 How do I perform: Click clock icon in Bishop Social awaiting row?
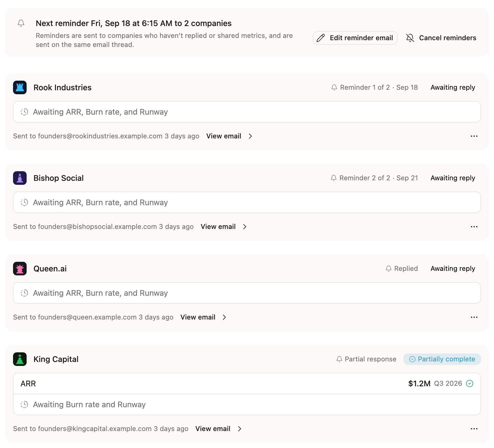[24, 202]
